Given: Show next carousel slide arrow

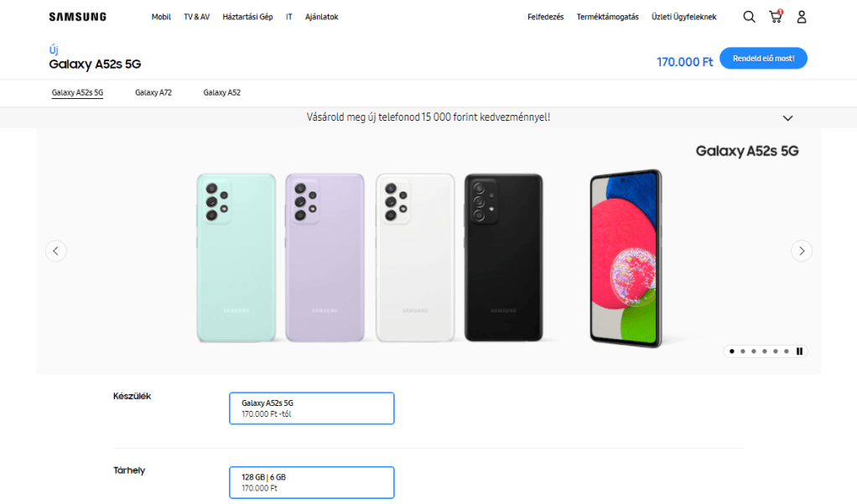Looking at the screenshot, I should (802, 251).
